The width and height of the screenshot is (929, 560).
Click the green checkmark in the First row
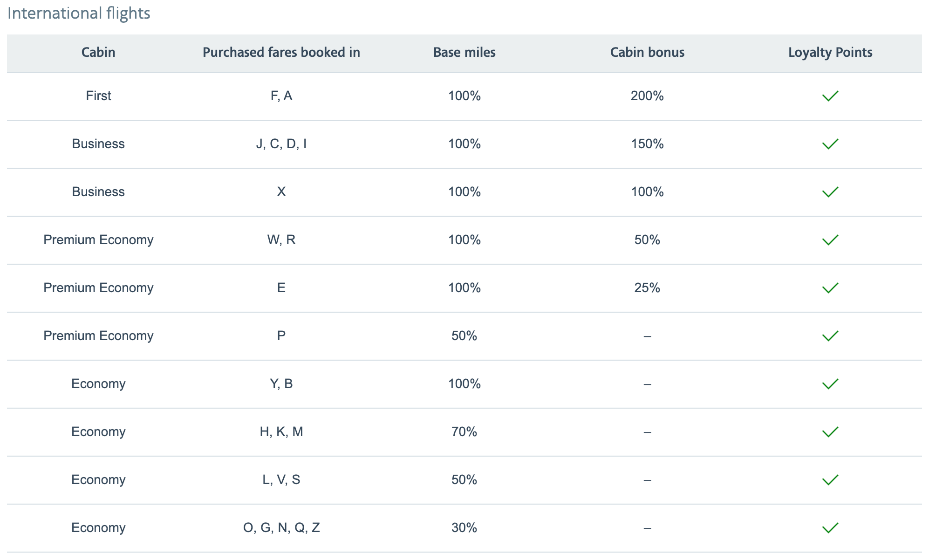click(x=830, y=96)
